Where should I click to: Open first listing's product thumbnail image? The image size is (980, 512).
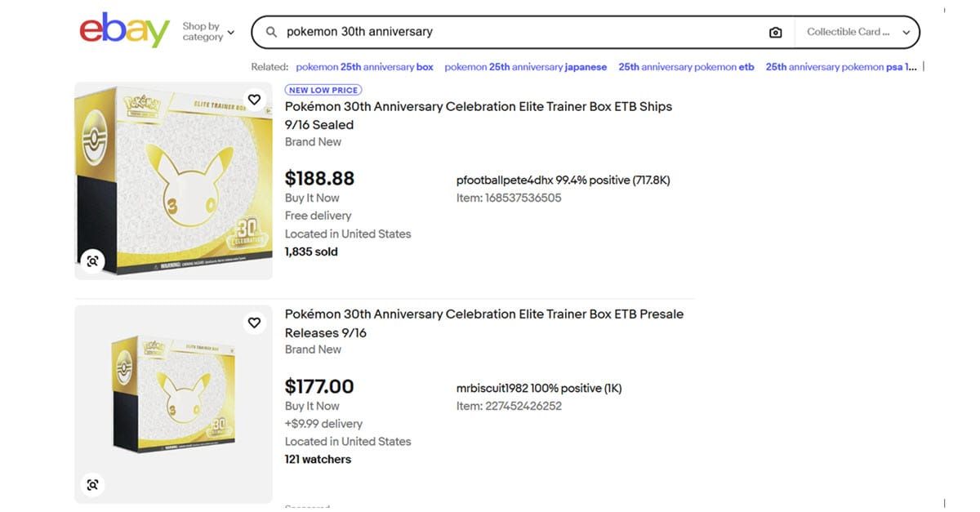173,181
